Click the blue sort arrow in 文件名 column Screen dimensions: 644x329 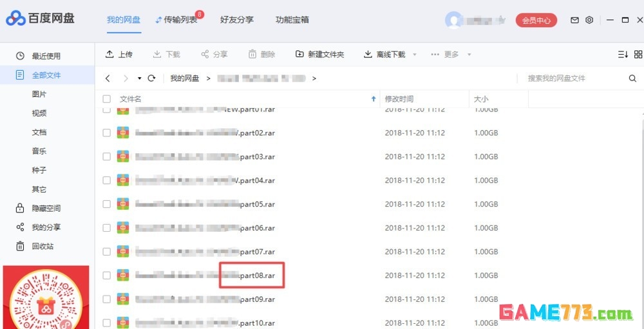(x=374, y=99)
